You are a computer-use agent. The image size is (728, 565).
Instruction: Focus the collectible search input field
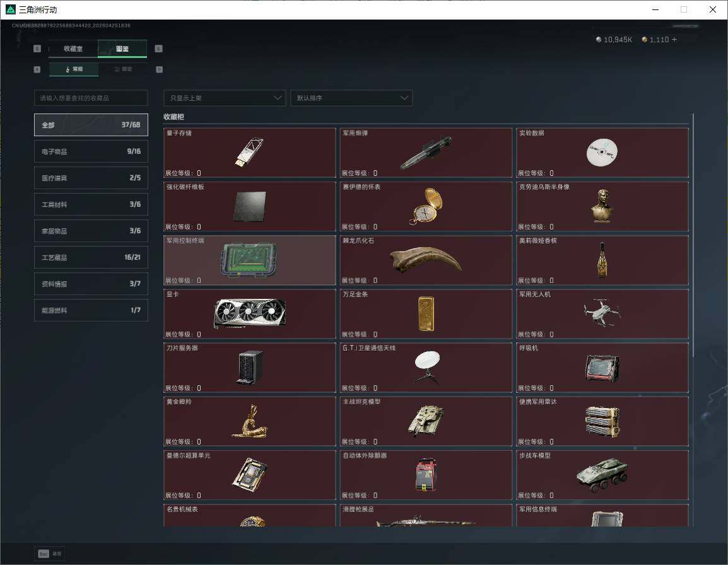pyautogui.click(x=91, y=98)
